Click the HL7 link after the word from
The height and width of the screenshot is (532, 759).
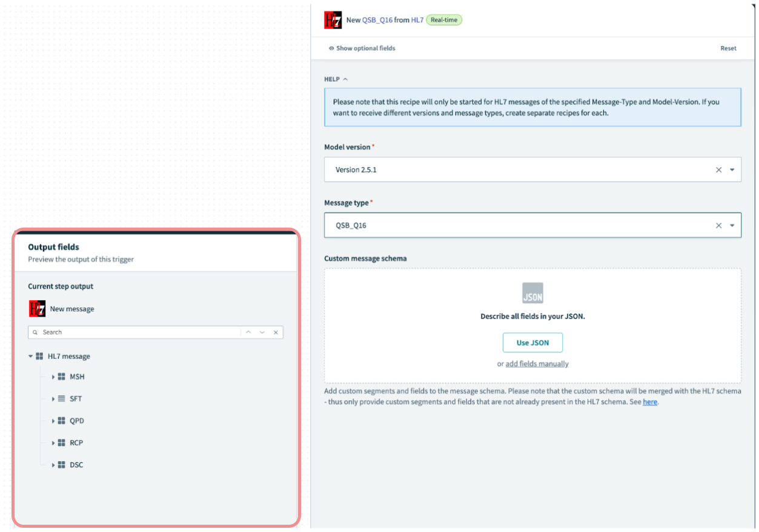coord(417,19)
